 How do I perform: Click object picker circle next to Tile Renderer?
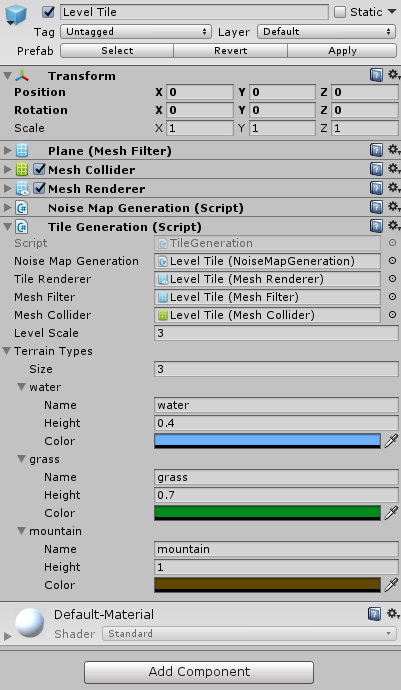[392, 279]
